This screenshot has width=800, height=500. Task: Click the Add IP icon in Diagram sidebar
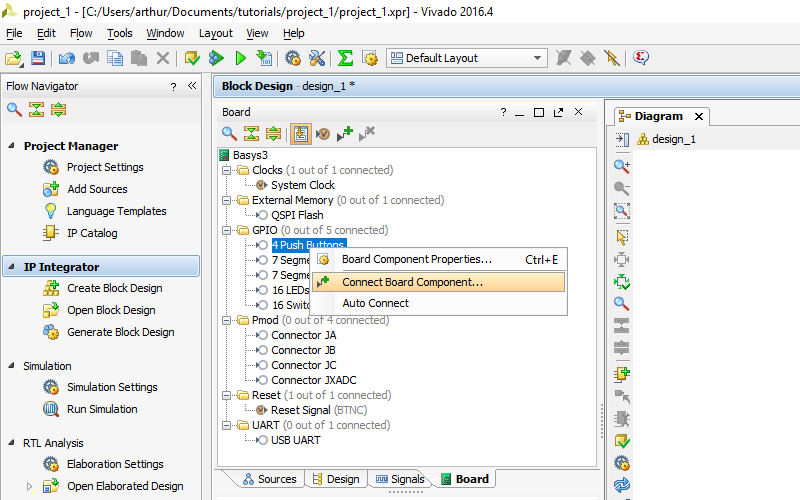(621, 374)
